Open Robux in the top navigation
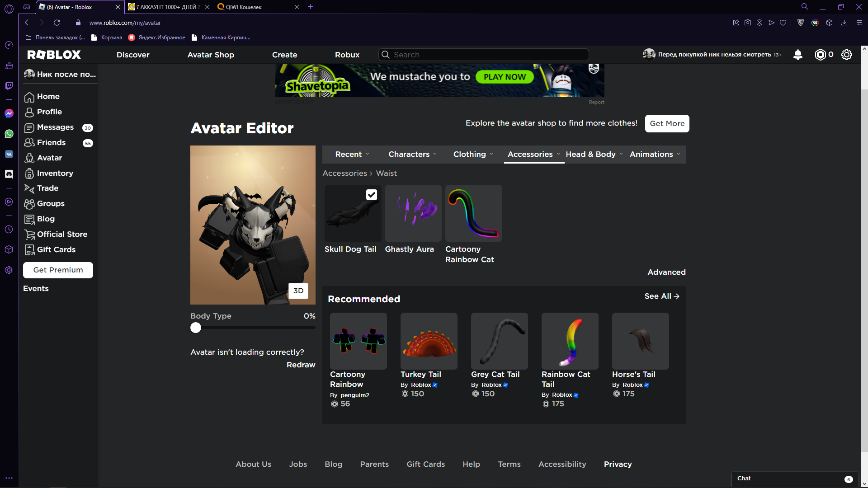 347,55
